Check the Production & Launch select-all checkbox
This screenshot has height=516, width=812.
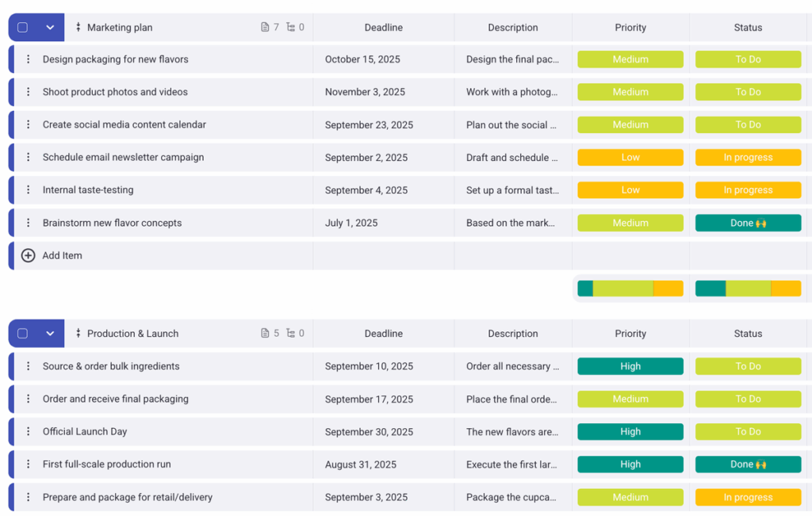(22, 334)
